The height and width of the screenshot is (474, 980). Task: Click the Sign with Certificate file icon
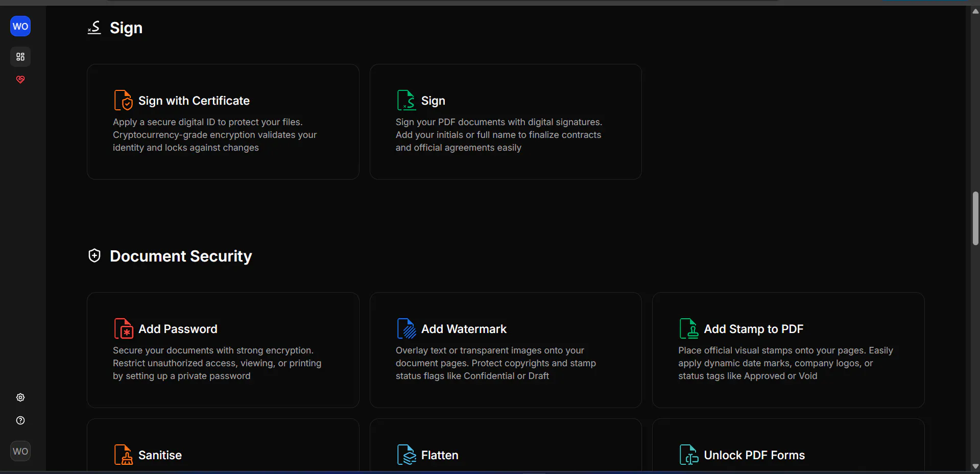123,100
